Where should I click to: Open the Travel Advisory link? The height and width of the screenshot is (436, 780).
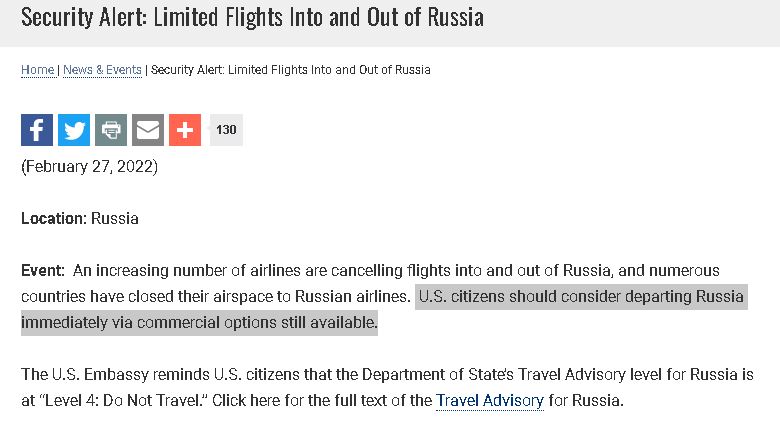pos(490,401)
